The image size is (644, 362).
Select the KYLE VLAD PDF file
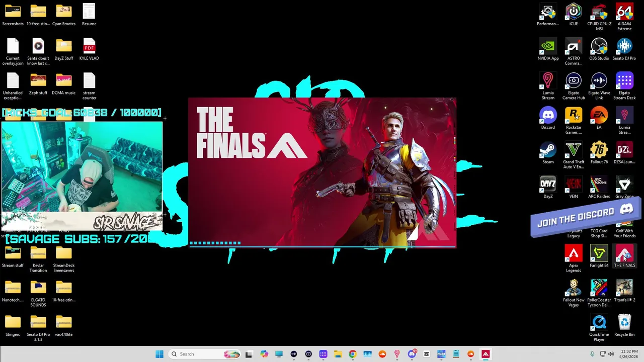coord(89,50)
